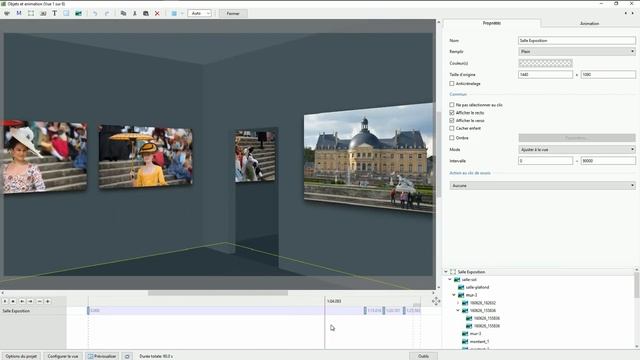The width and height of the screenshot is (640, 360).
Task: Add a rectangle object from the toolbar
Action: point(66,13)
